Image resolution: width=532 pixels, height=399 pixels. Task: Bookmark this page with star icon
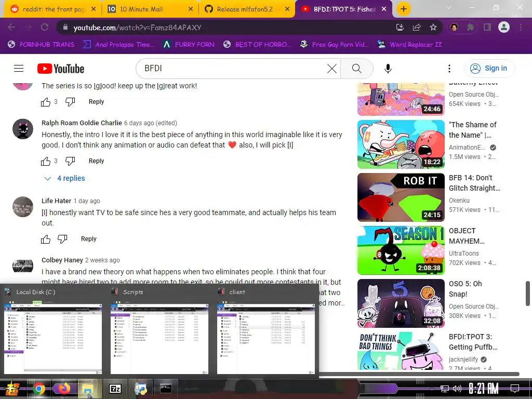click(433, 28)
